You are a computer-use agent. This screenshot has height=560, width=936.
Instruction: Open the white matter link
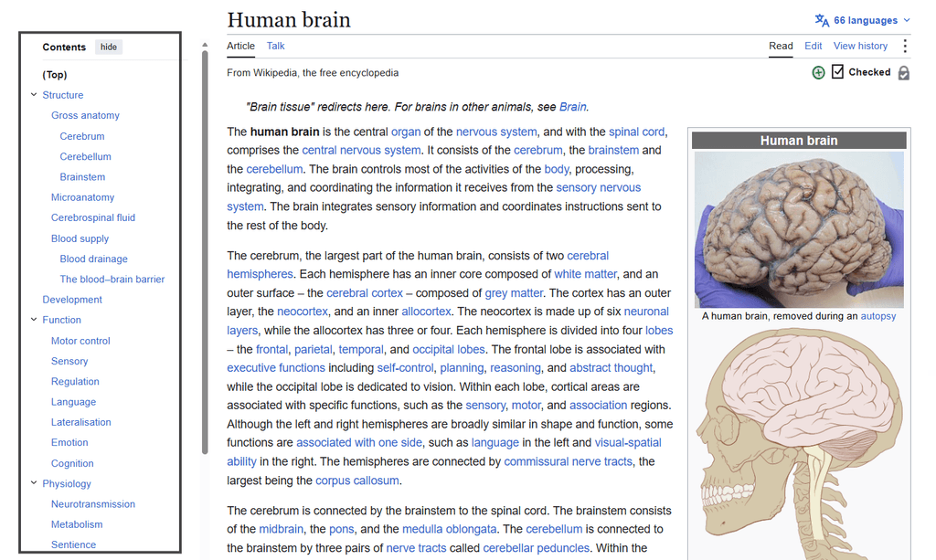(585, 274)
